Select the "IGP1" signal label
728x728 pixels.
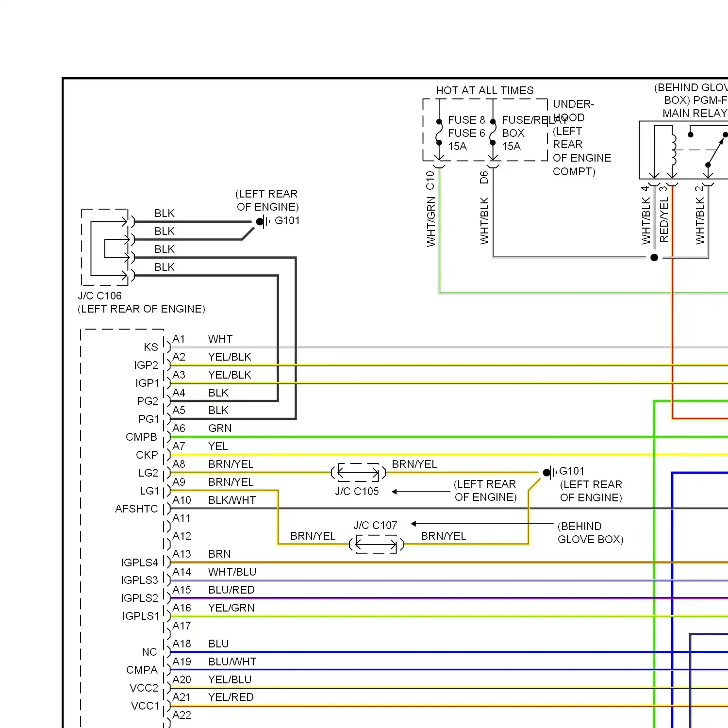click(147, 383)
